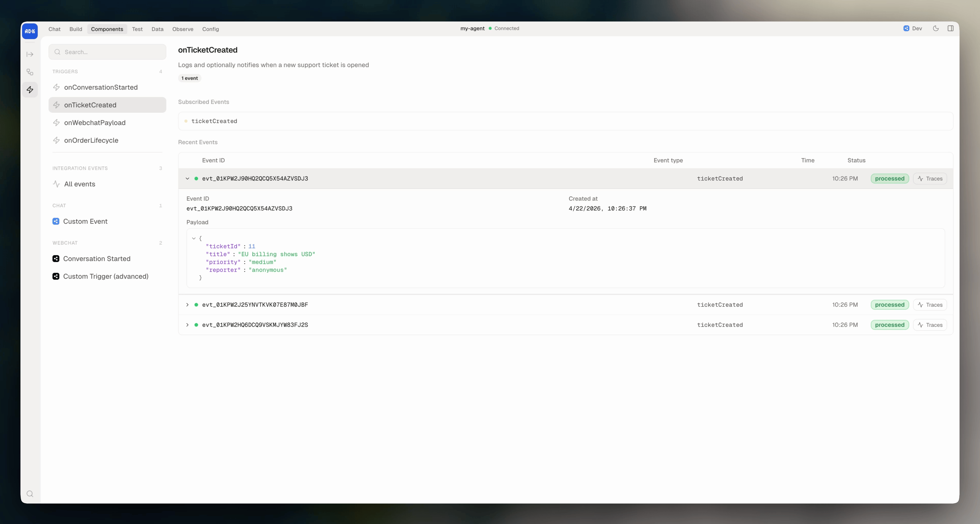Expand the evt_01KPW2J25YNVTKVK07E87M0JBF event row

pyautogui.click(x=187, y=304)
